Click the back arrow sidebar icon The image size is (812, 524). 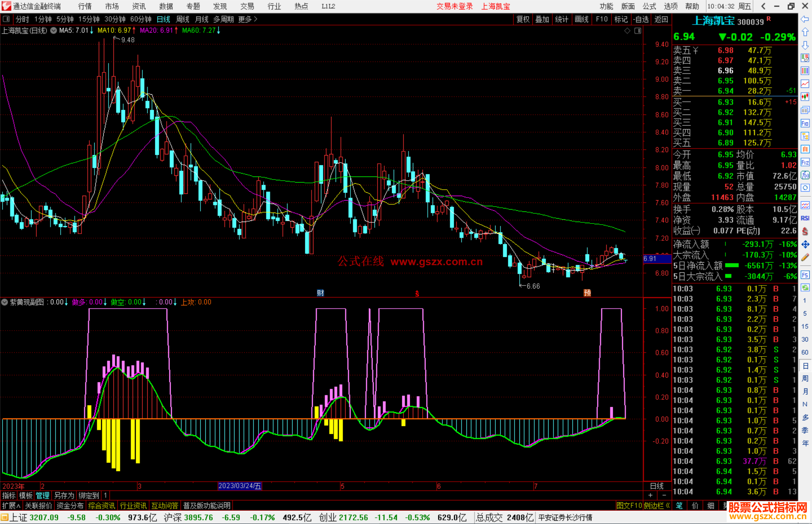[x=805, y=19]
